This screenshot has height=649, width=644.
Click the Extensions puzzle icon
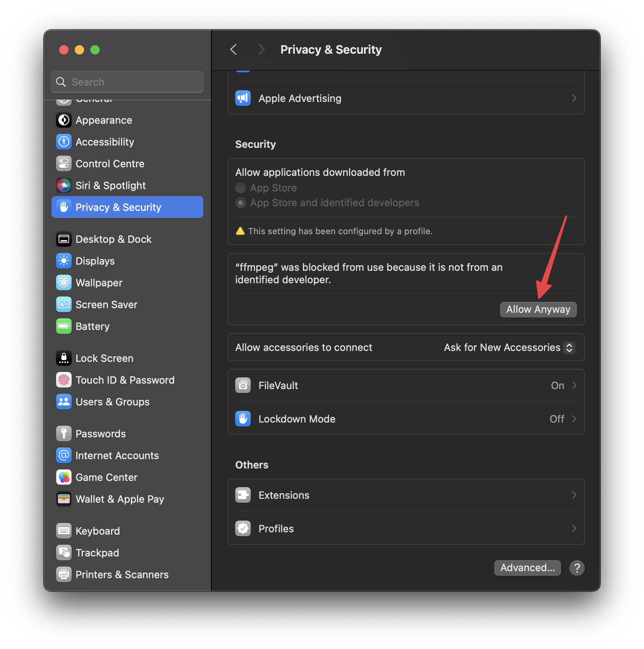[243, 495]
